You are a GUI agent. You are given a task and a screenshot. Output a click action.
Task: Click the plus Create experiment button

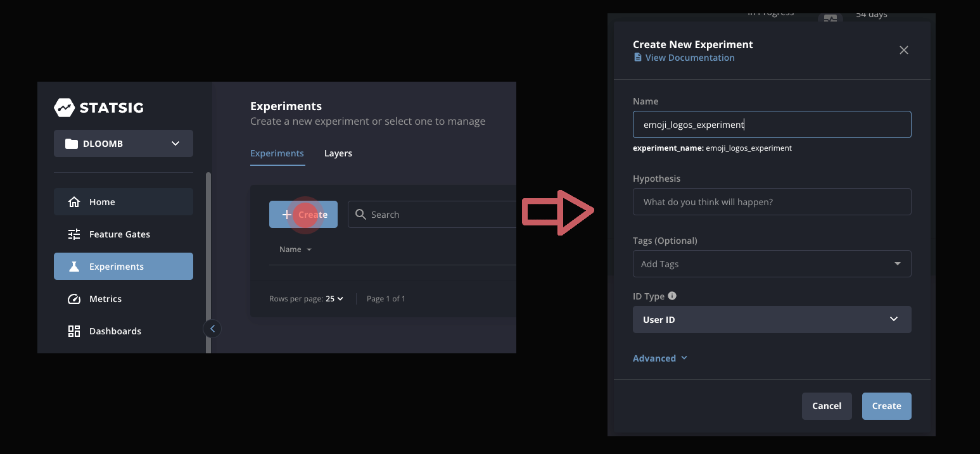pos(303,215)
